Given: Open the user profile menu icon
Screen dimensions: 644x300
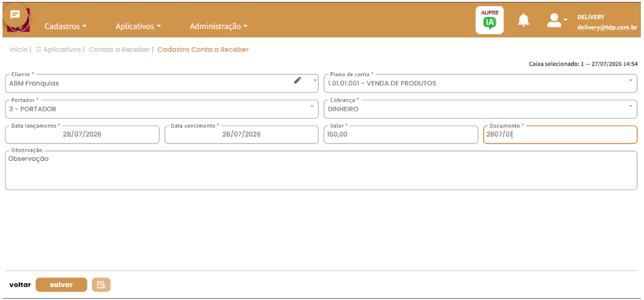Looking at the screenshot, I should 557,20.
